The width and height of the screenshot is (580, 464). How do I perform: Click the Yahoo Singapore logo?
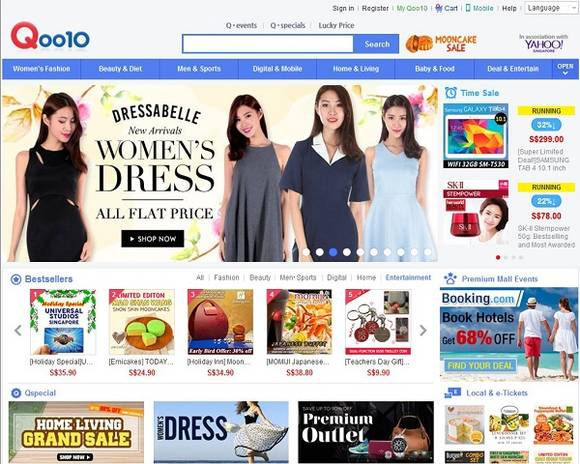point(543,43)
